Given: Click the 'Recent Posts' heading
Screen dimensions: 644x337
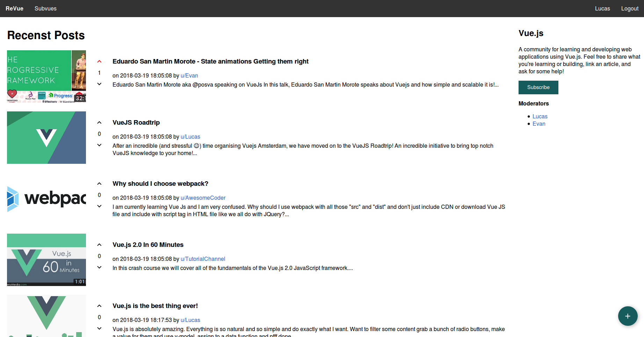Looking at the screenshot, I should pos(46,35).
